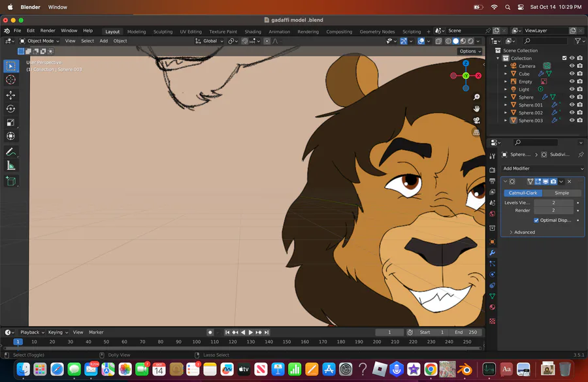The width and height of the screenshot is (588, 382).
Task: Click the zoom magnifier in viewport
Action: (477, 97)
